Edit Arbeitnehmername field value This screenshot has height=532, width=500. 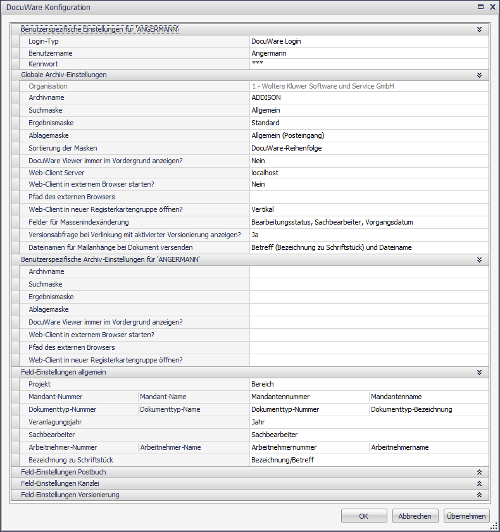click(x=429, y=448)
